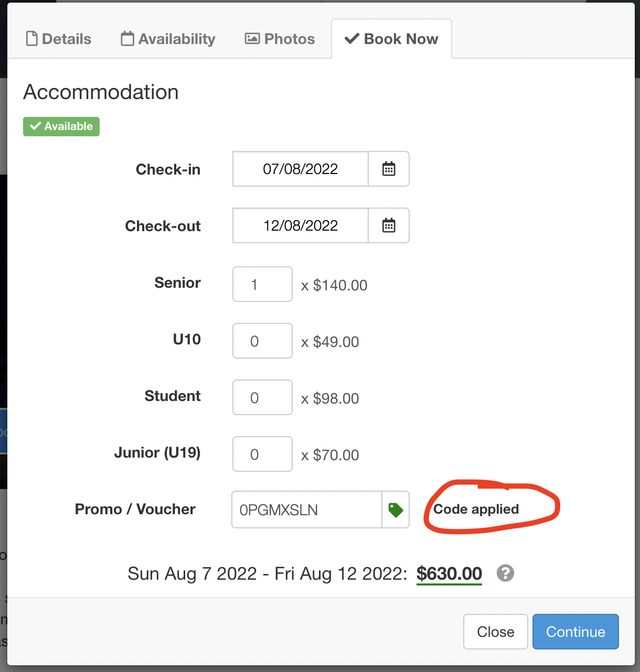Screen dimensions: 640x672
Task: Click the Promo / Voucher code field
Action: pos(307,510)
